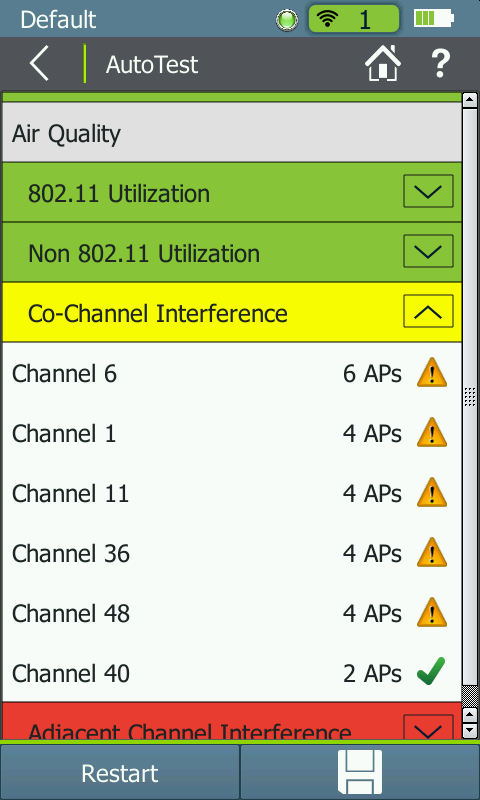Image resolution: width=480 pixels, height=800 pixels.
Task: Click the green status LED icon
Action: click(x=287, y=20)
